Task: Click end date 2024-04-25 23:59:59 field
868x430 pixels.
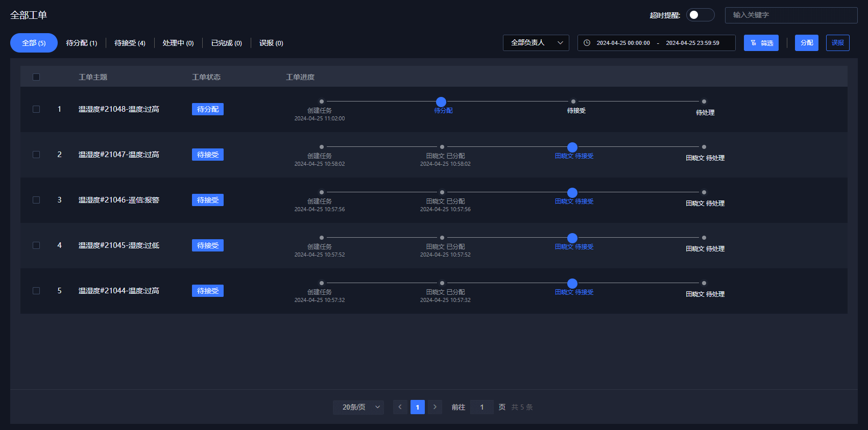Action: point(692,43)
